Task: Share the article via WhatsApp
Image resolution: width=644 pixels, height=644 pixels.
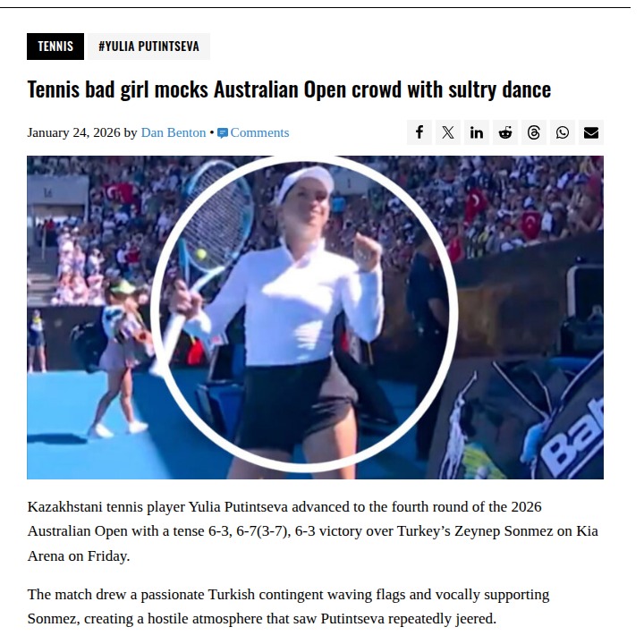Action: 563,132
